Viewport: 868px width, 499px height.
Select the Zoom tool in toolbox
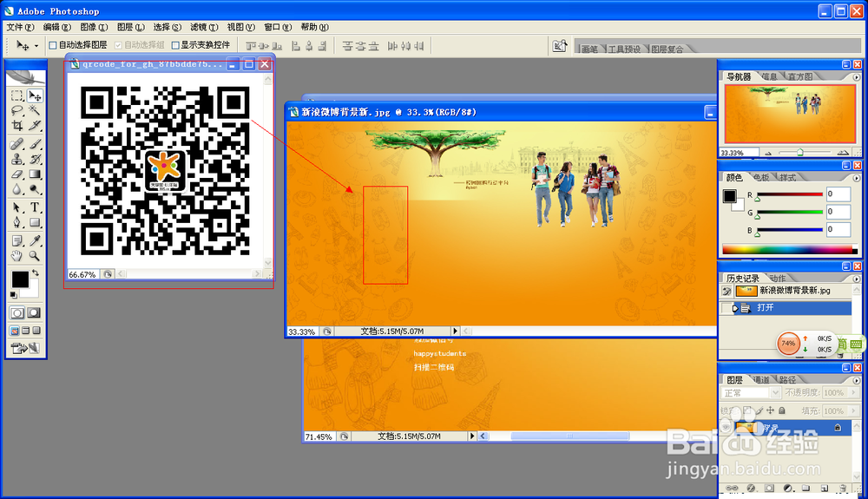point(35,256)
